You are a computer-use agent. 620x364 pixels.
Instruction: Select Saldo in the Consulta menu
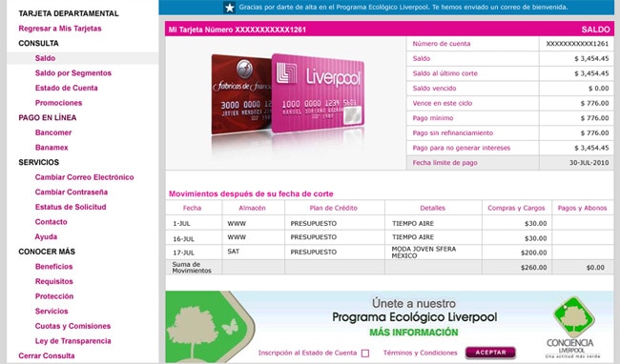45,58
